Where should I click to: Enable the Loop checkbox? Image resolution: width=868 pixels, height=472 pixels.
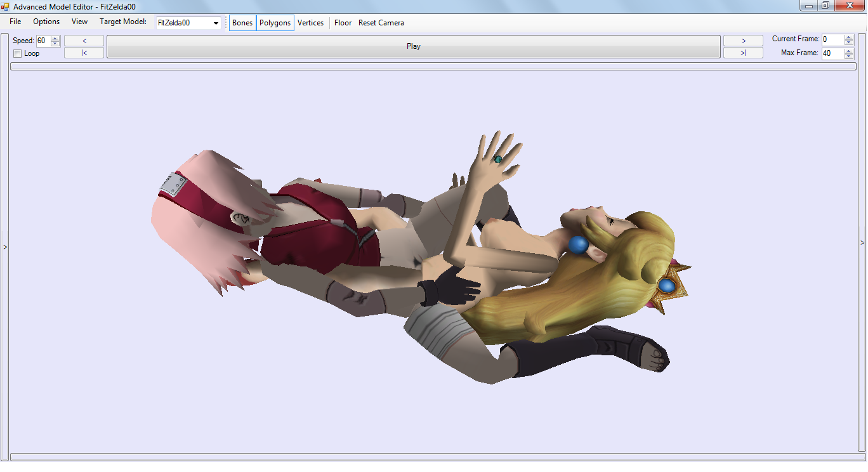click(x=18, y=54)
